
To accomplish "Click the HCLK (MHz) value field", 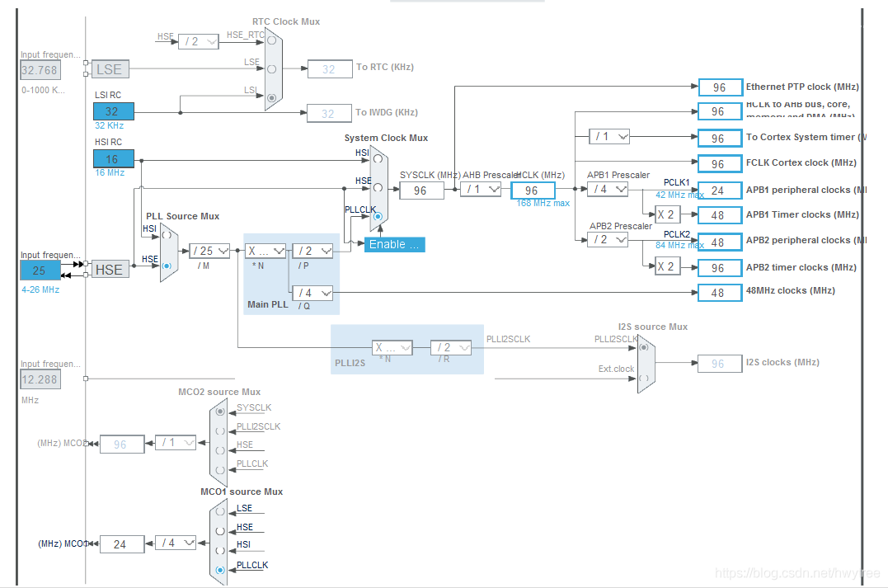I will [x=533, y=191].
